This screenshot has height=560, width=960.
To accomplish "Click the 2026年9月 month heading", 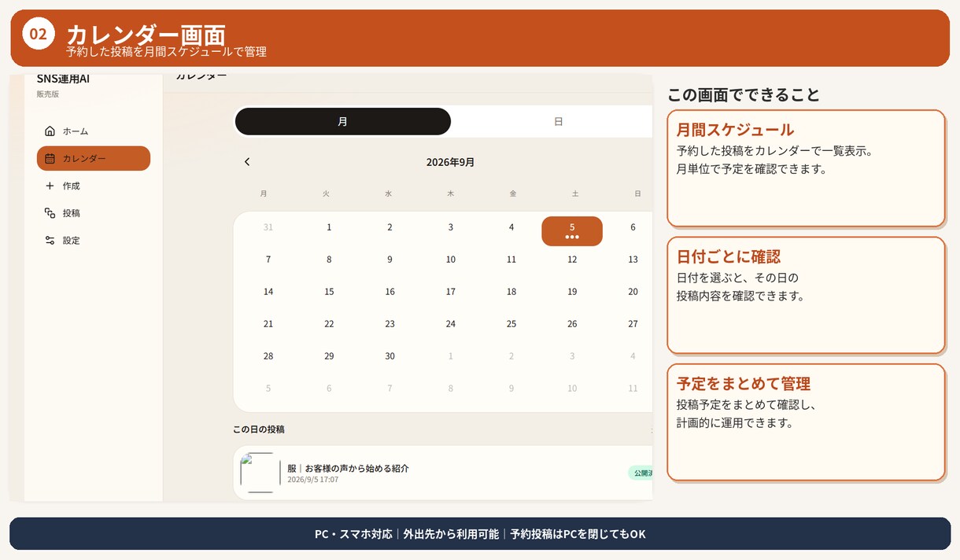I will 450,162.
